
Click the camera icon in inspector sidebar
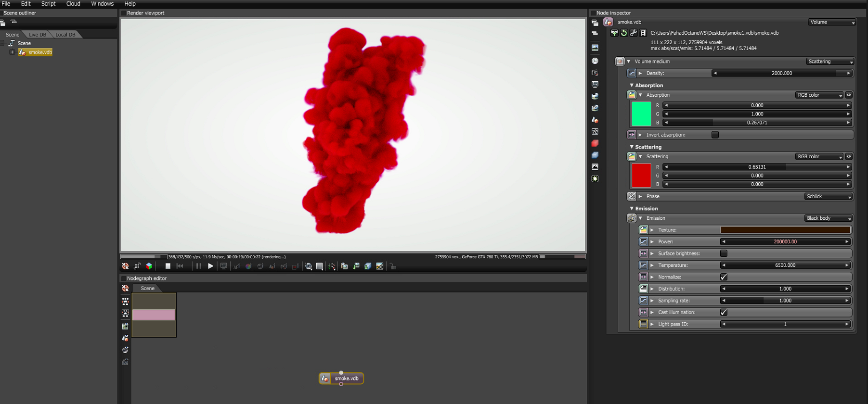click(595, 73)
